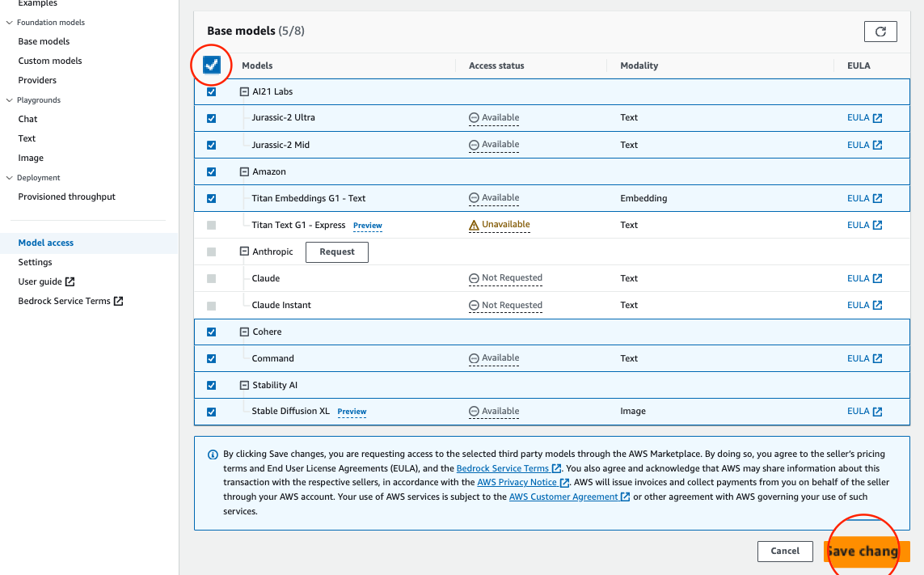Click the status icon beside Claude Not Requested

(x=474, y=278)
